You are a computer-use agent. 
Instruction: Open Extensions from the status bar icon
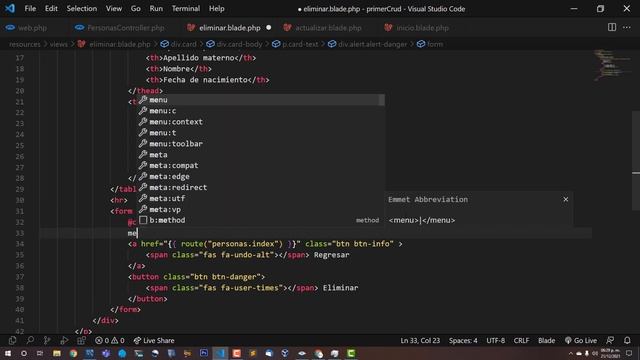tap(81, 340)
